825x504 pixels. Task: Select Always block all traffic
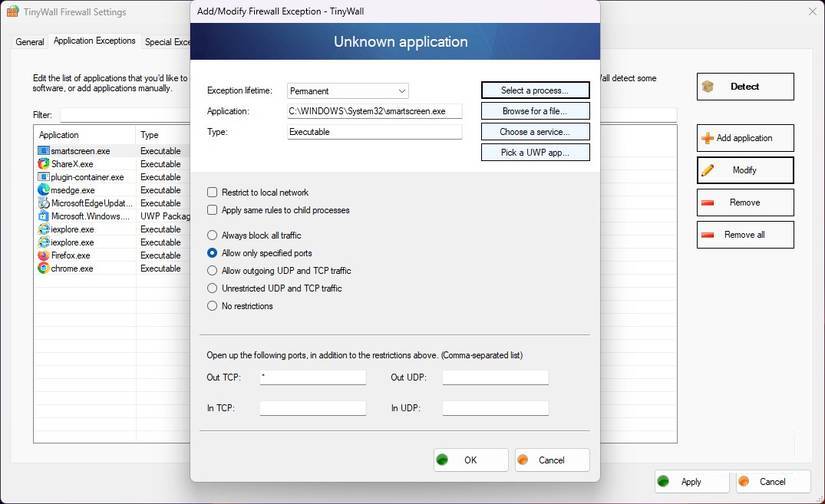point(212,235)
